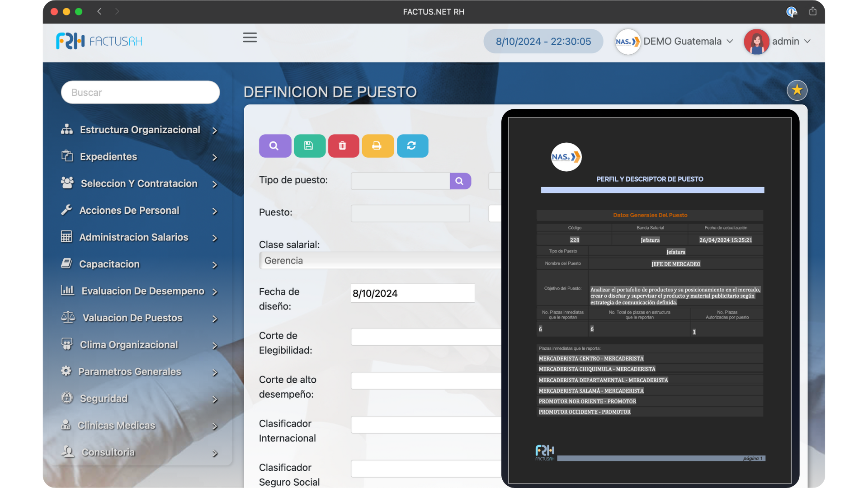Click the purple search toolbar button
The height and width of the screenshot is (488, 868).
click(x=275, y=146)
